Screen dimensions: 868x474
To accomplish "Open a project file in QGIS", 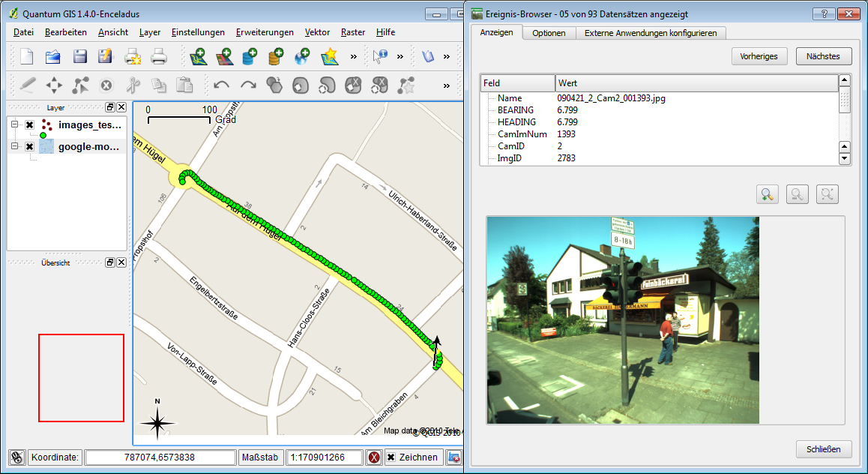I will 54,57.
